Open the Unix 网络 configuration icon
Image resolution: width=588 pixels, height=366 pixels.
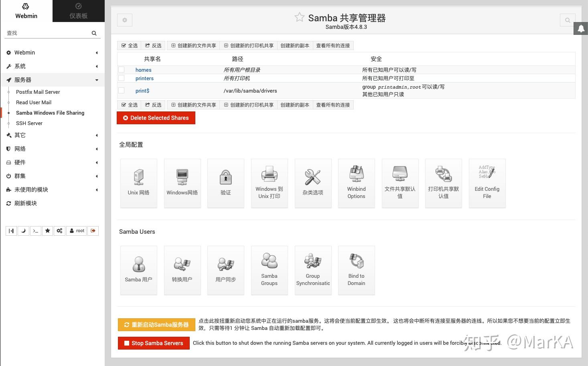(x=139, y=183)
